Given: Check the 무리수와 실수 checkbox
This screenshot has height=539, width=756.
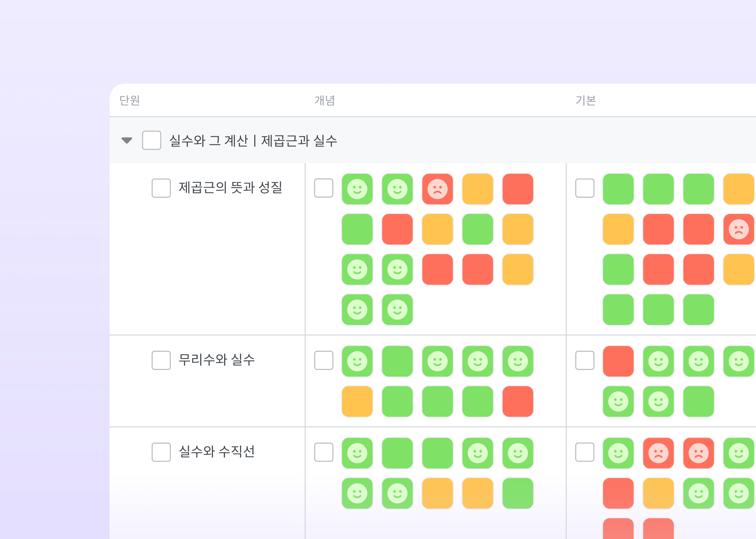Looking at the screenshot, I should pyautogui.click(x=161, y=360).
